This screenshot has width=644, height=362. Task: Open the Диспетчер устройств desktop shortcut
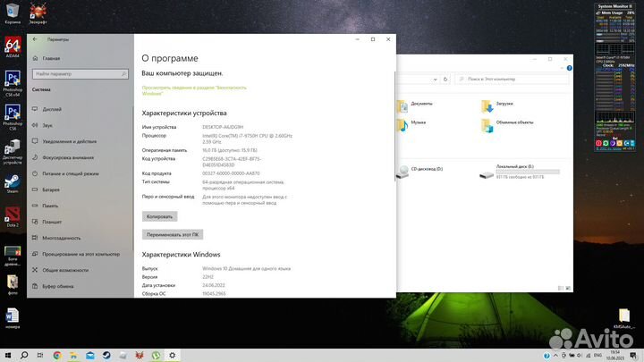coord(13,152)
